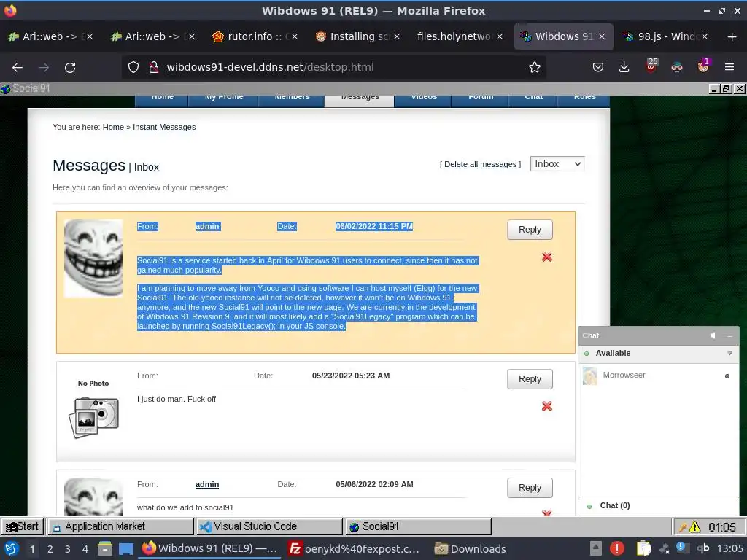This screenshot has height=560, width=747.
Task: Open the Firefox downloads panel
Action: tap(624, 68)
